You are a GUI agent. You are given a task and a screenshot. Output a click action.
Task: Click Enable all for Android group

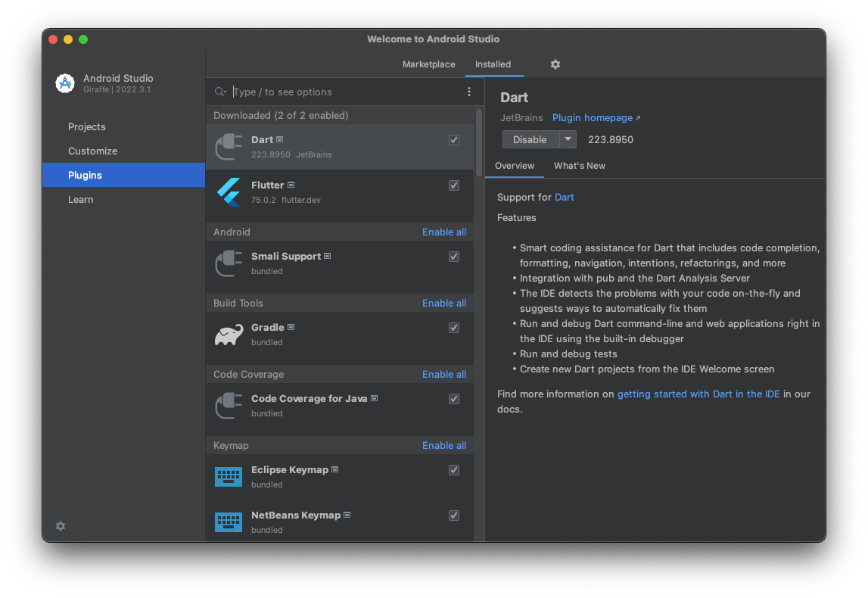point(444,232)
